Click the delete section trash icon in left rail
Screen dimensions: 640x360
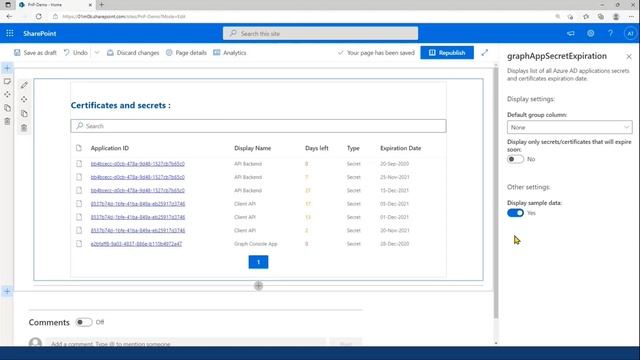[x=7, y=121]
